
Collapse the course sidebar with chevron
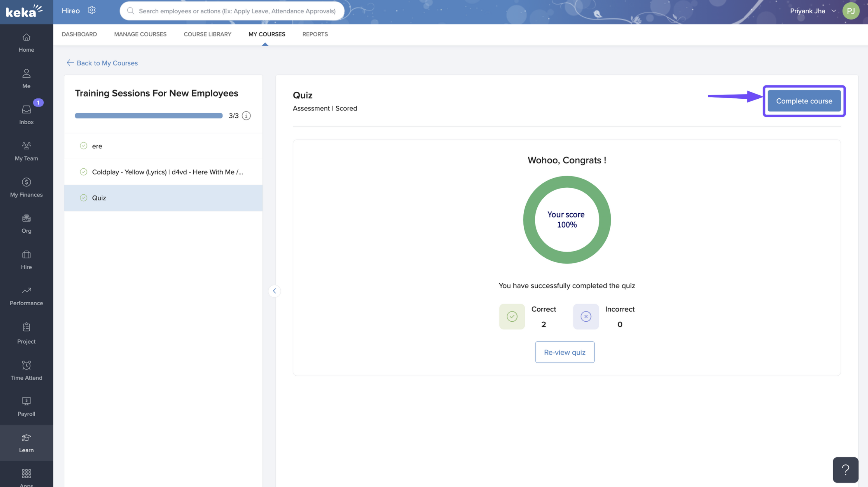coord(274,291)
